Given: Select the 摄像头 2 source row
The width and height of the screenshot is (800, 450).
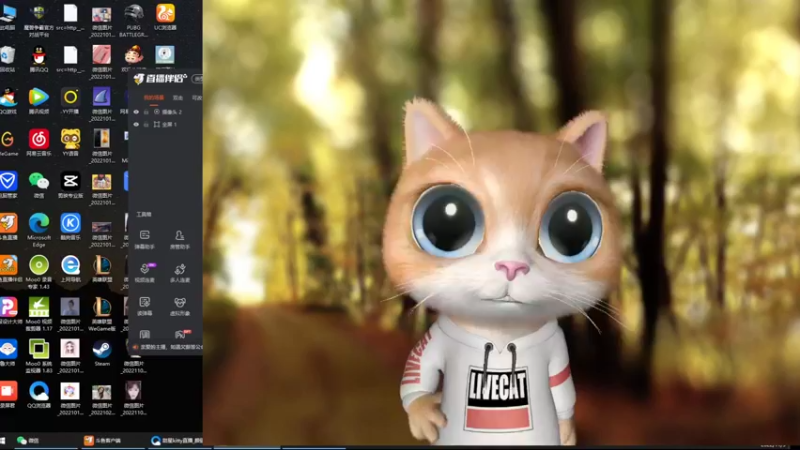Looking at the screenshot, I should tap(166, 112).
